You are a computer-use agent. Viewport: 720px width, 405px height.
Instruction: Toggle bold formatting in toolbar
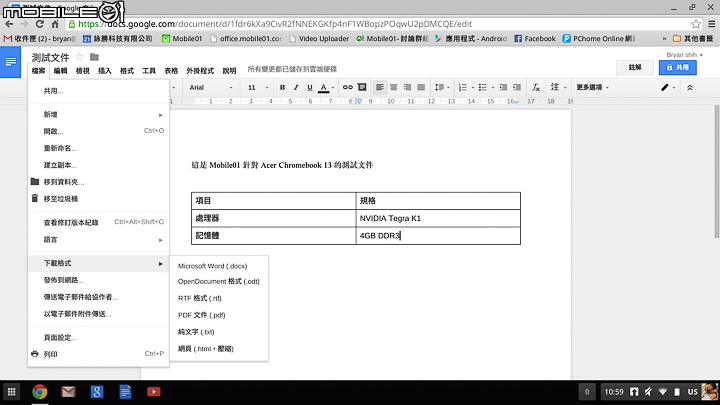pyautogui.click(x=282, y=87)
